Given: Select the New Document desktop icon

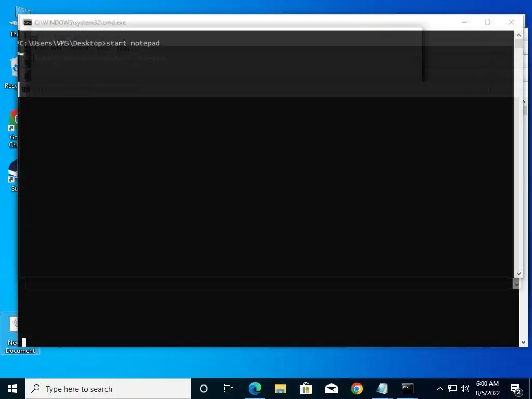Looking at the screenshot, I should [x=20, y=334].
